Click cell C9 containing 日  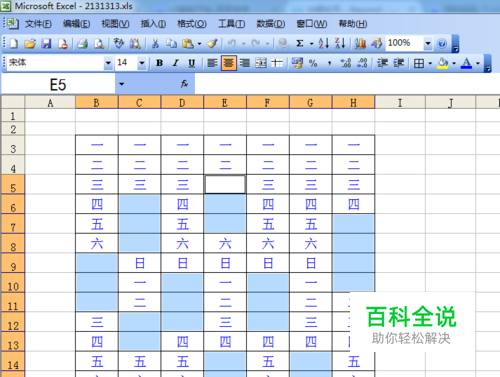140,263
